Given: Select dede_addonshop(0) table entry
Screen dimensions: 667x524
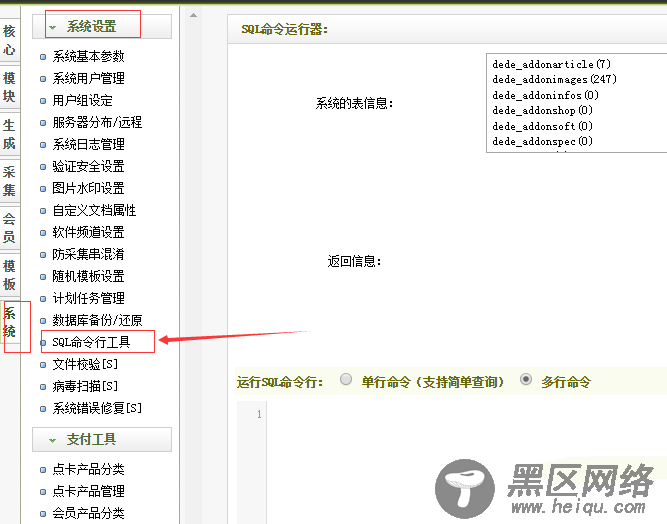Looking at the screenshot, I should click(542, 111).
